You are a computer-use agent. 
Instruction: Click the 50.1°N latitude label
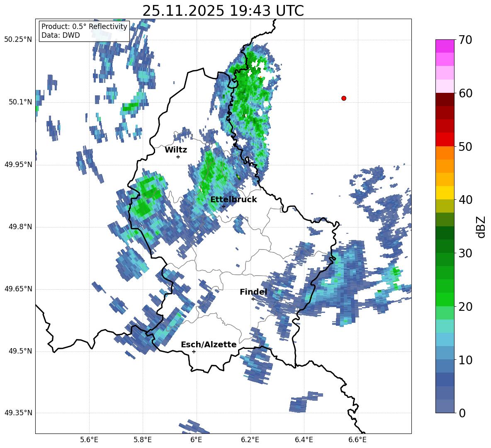[x=20, y=102]
